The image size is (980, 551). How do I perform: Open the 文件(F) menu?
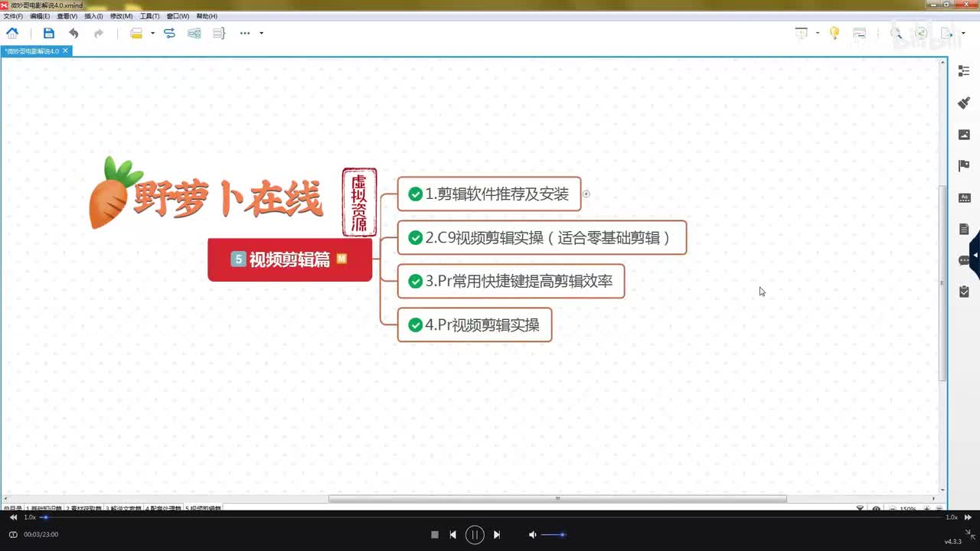pos(13,16)
